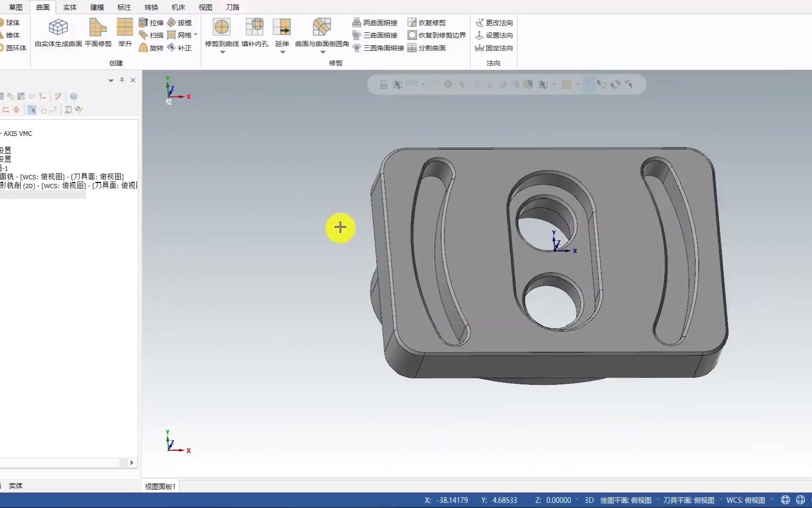Image resolution: width=812 pixels, height=508 pixels.
Task: Open the toolpaths panel options dropdown
Action: click(111, 80)
